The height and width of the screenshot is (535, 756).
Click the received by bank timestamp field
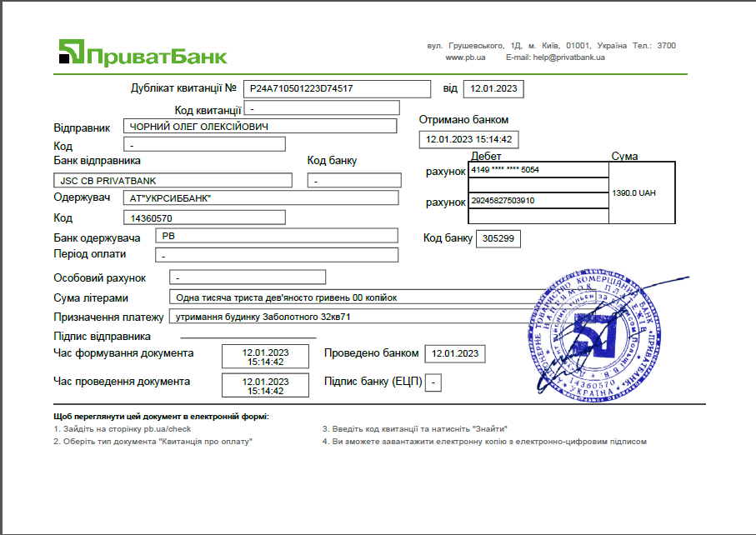coord(468,139)
